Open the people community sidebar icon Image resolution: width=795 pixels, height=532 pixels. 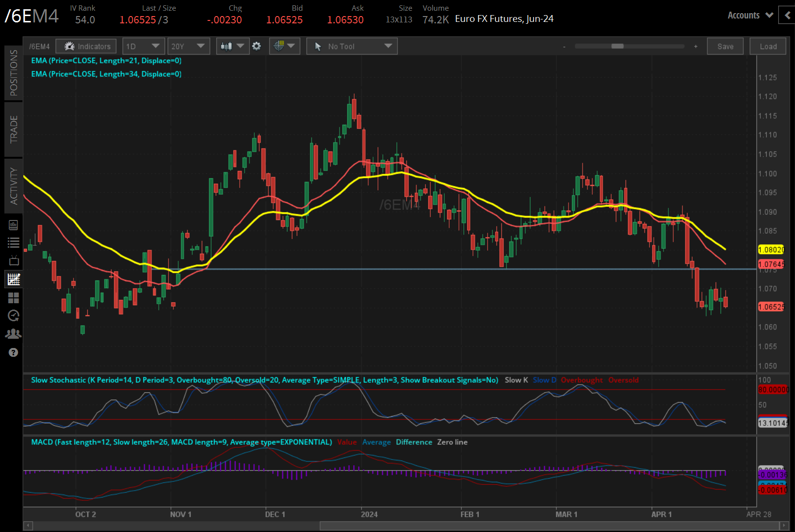[x=14, y=334]
